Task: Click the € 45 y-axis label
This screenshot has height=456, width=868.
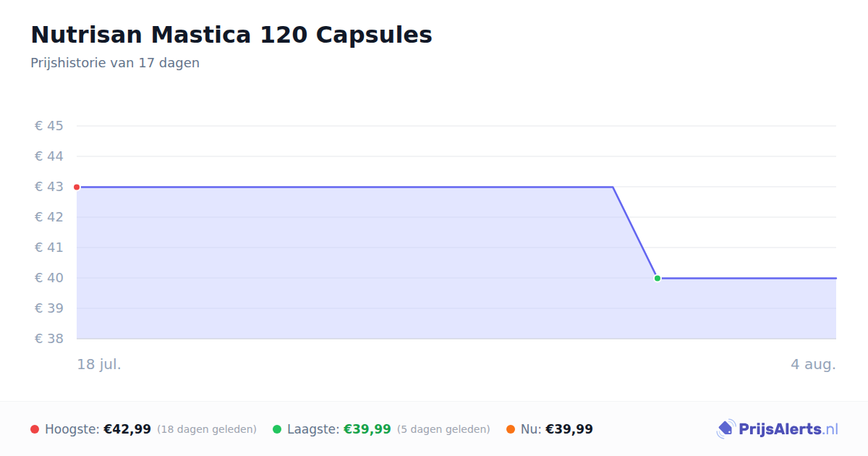Action: click(49, 126)
